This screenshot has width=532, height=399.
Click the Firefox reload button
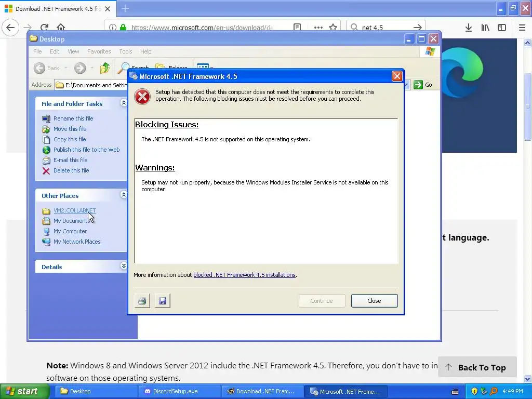pyautogui.click(x=44, y=28)
